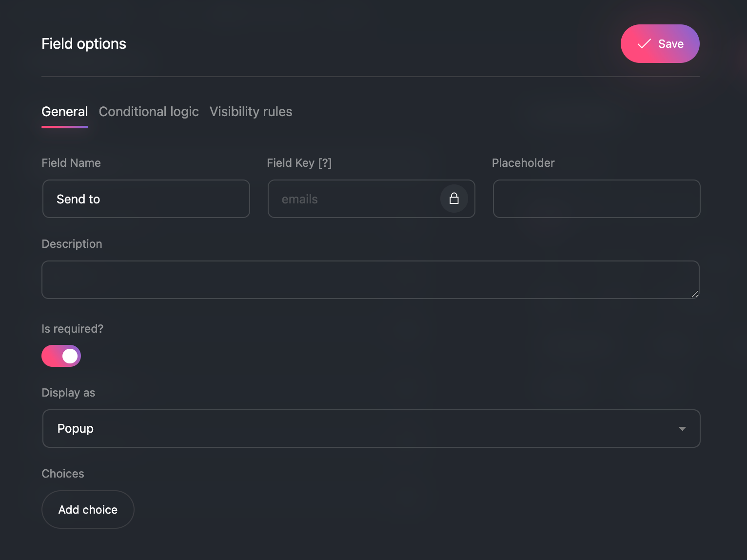Click inside the Description text area

pyautogui.click(x=371, y=280)
